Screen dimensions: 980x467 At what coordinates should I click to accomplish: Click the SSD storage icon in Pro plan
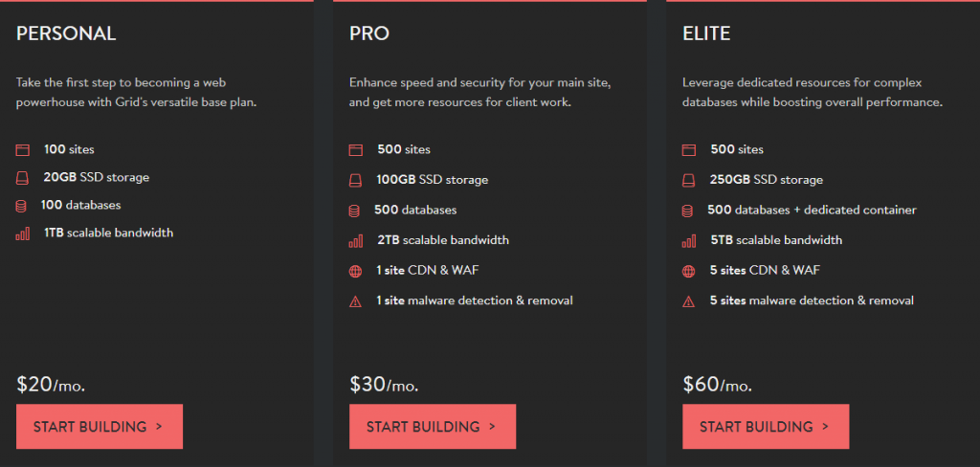[355, 180]
